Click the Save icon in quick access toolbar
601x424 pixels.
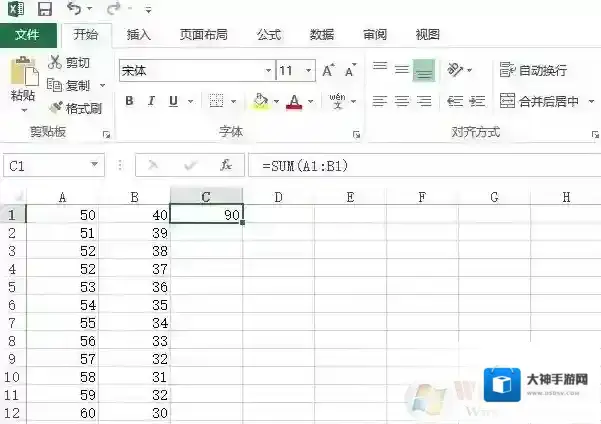point(44,10)
